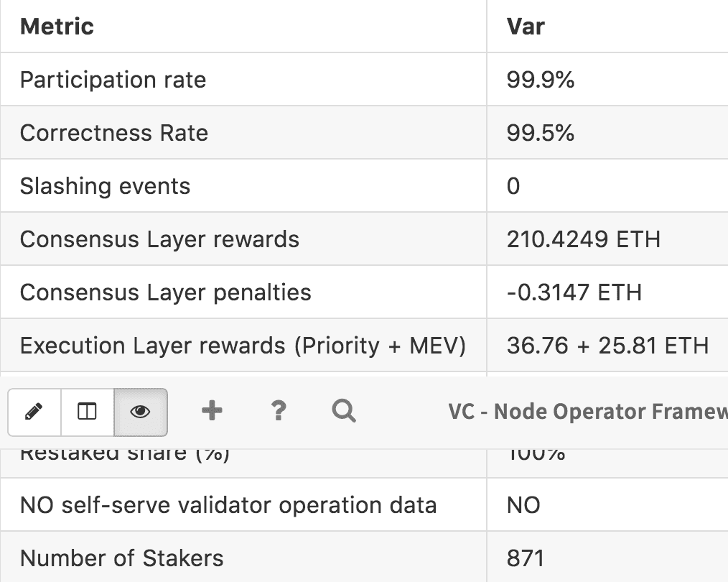This screenshot has width=728, height=582.
Task: Click the Number of Stakers label
Action: 121,558
